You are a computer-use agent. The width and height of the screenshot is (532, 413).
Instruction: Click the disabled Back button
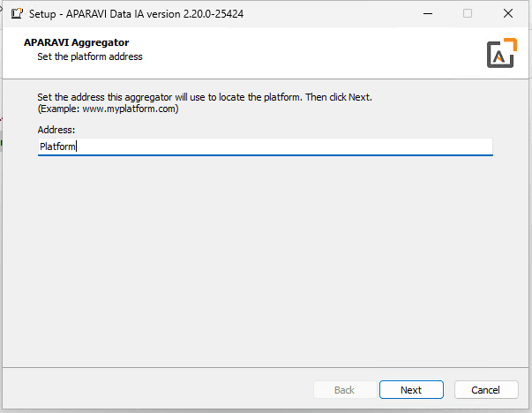click(x=344, y=389)
